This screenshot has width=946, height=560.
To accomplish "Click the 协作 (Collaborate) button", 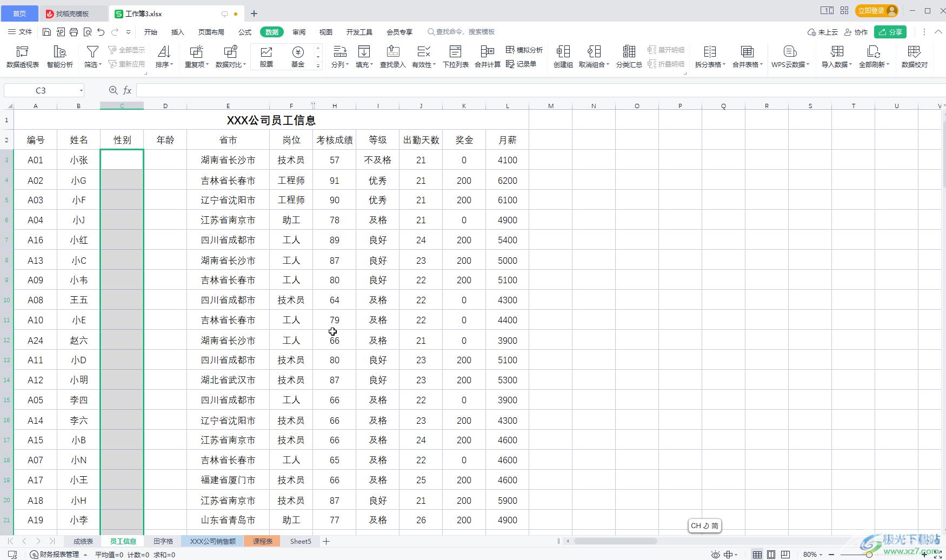I will [856, 32].
